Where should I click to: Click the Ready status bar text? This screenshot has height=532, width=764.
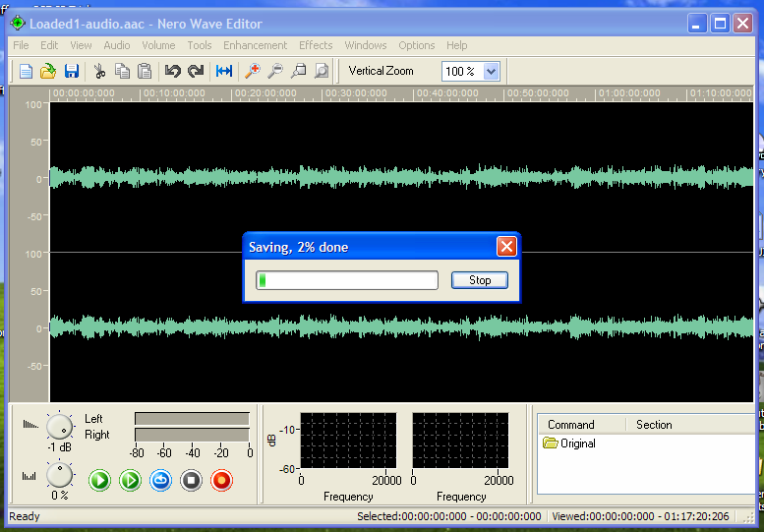[x=25, y=516]
